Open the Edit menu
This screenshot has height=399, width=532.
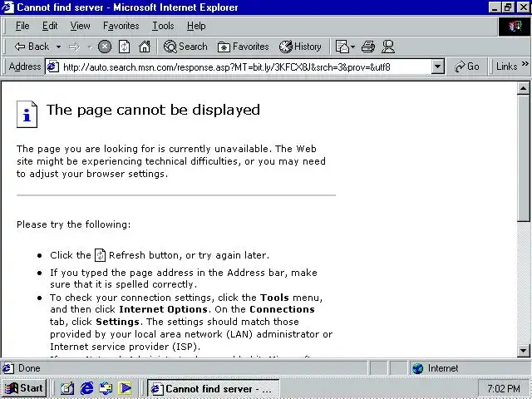click(x=50, y=26)
